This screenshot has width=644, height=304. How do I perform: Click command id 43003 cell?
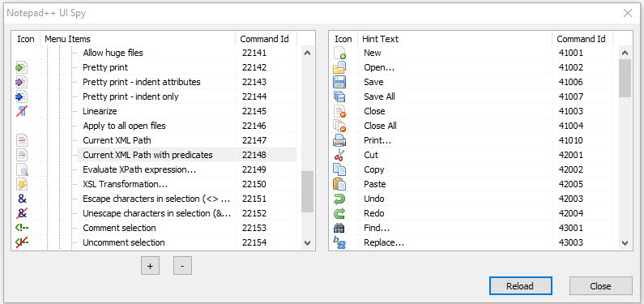(571, 242)
